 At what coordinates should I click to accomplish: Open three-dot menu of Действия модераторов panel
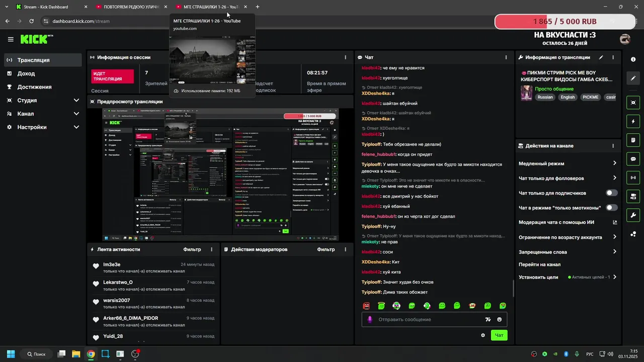345,249
